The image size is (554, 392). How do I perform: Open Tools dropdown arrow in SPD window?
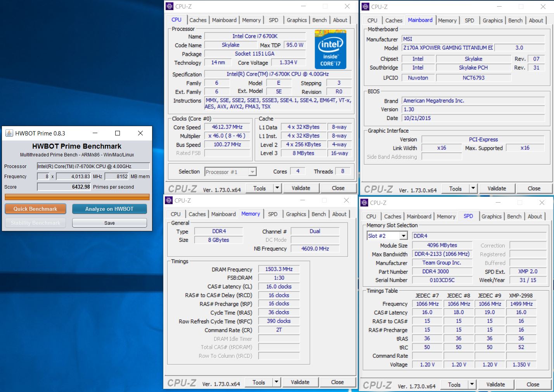[472, 385]
